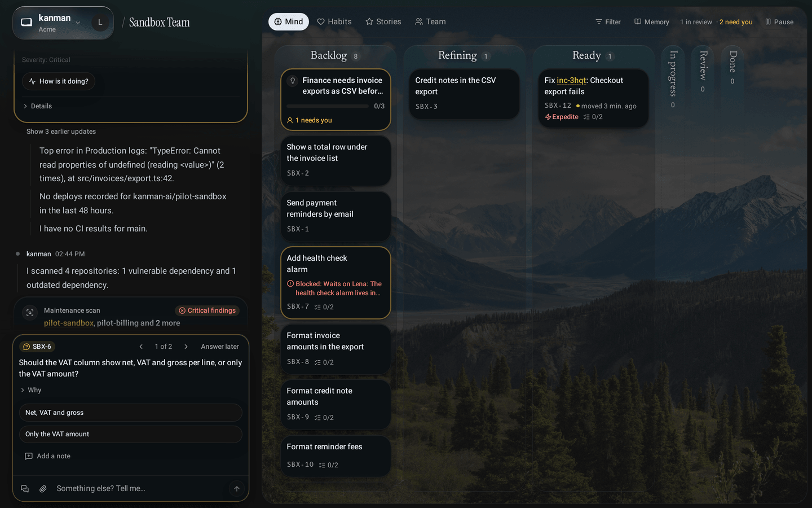Click the attachment paperclip icon
Screen dimensions: 812x508
tap(43, 489)
